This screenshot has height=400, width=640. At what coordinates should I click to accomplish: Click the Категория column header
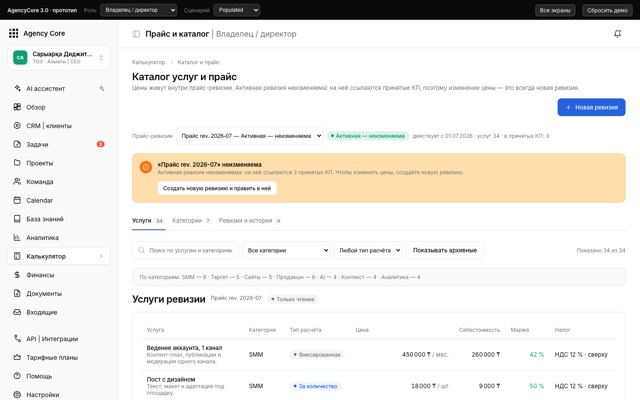pyautogui.click(x=262, y=330)
